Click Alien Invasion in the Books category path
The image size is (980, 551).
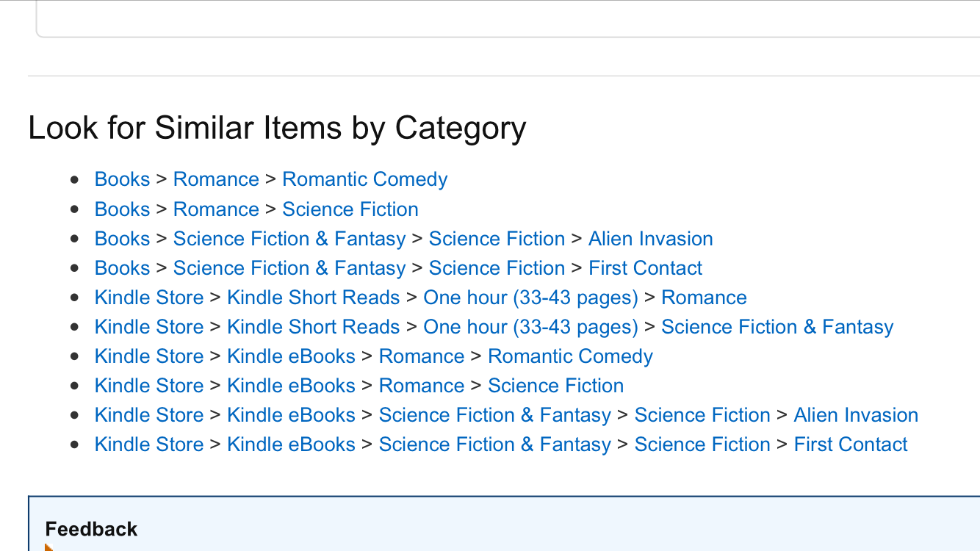tap(650, 239)
